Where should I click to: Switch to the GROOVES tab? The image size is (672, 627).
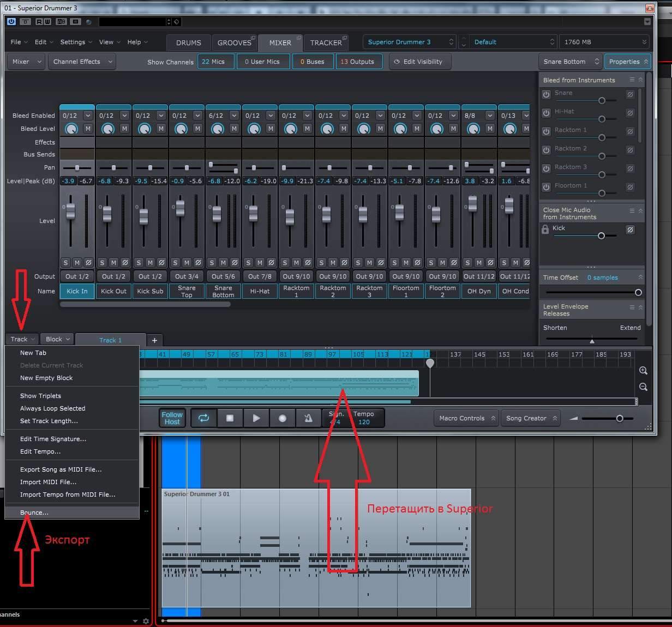[x=234, y=43]
